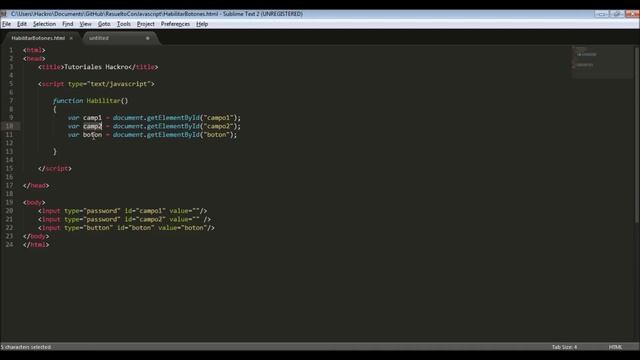The width and height of the screenshot is (640, 360).
Task: Switch to the untitled tab
Action: click(x=99, y=38)
